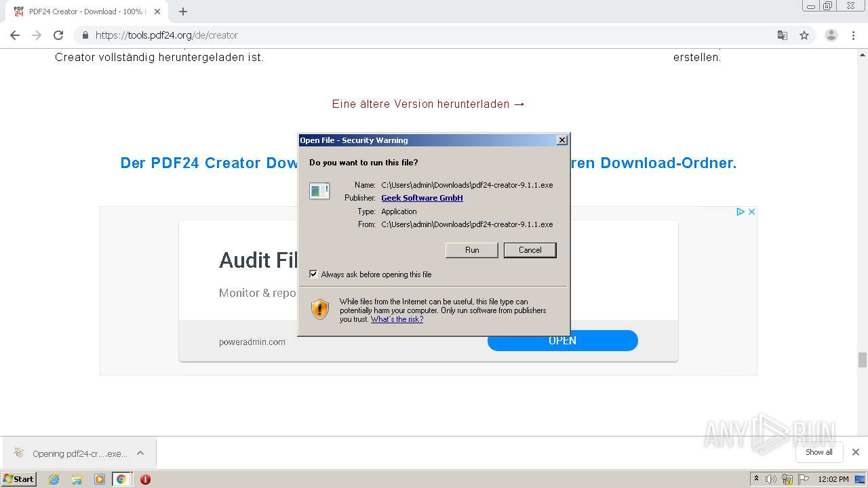Click the 12:02 PM clock
Screen dimensions: 868x488
coord(833,479)
